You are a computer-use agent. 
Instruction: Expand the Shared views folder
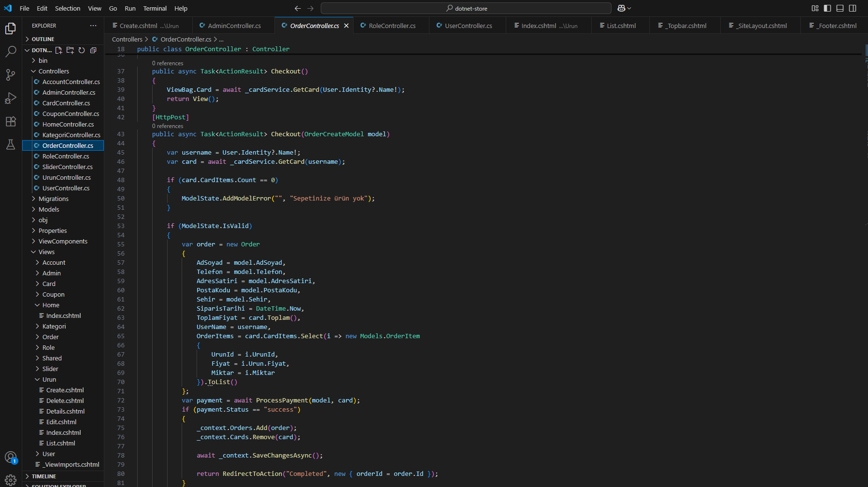tap(63, 358)
